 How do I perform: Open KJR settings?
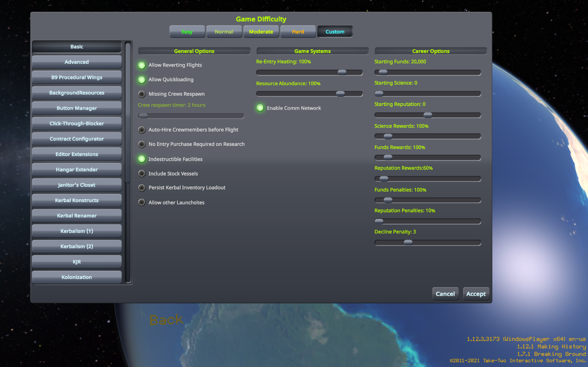pyautogui.click(x=77, y=262)
